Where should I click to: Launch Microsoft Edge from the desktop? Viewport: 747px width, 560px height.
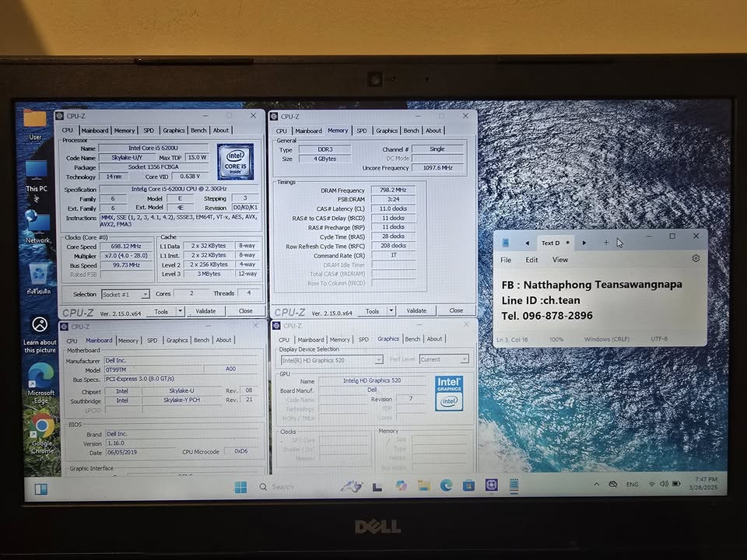tap(41, 383)
